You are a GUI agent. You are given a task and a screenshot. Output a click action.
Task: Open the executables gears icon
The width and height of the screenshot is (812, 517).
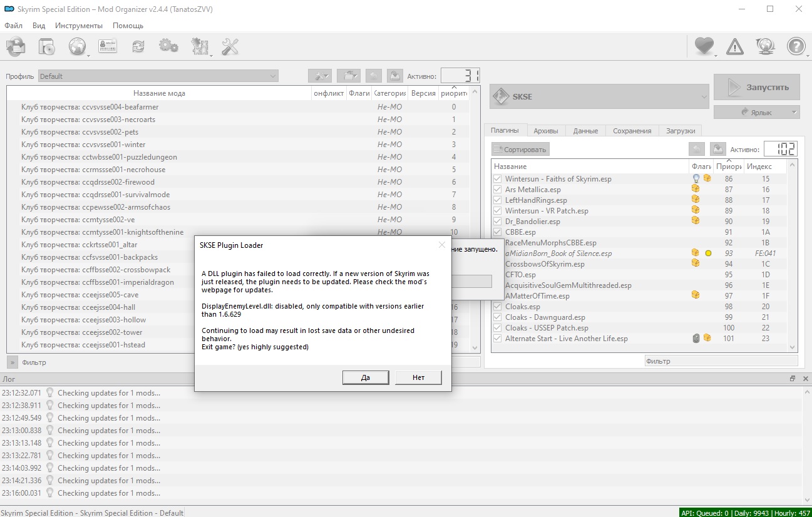coord(168,46)
